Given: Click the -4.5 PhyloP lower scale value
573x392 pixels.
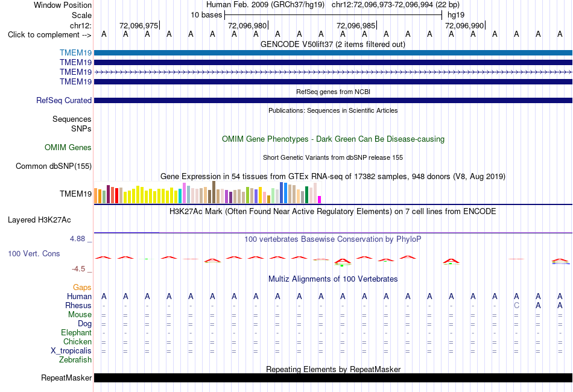Looking at the screenshot, I should click(x=78, y=269).
